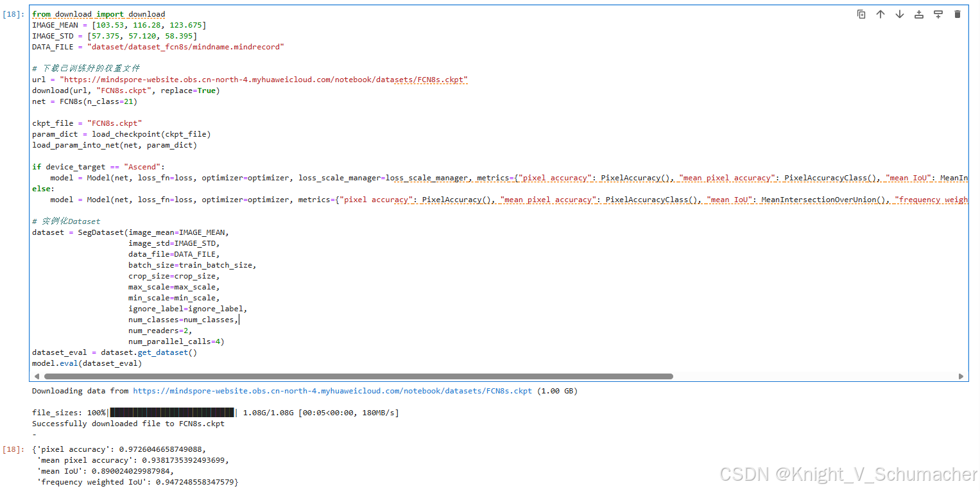980x491 pixels.
Task: Click the load_checkpoint(ckpt_file) line
Action: [x=121, y=134]
